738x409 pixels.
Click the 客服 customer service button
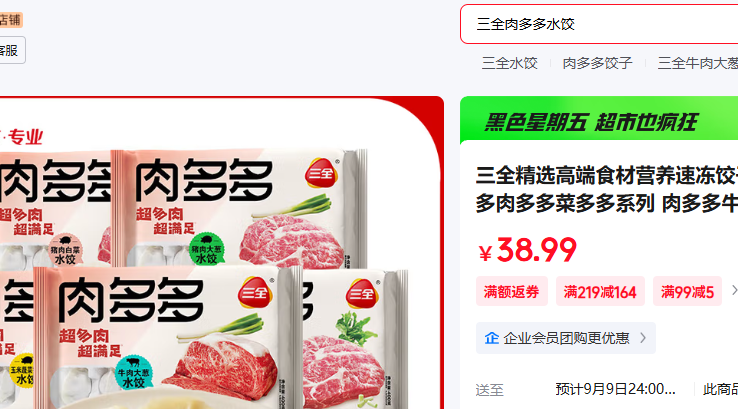pyautogui.click(x=9, y=50)
